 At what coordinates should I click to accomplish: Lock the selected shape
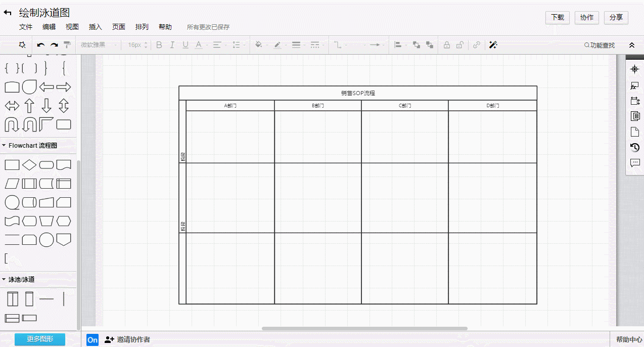point(446,45)
